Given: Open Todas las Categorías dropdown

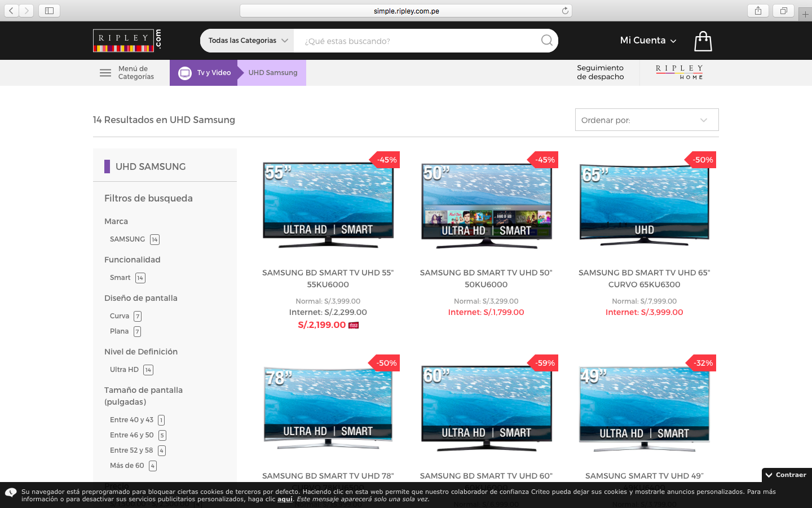Looking at the screenshot, I should tap(247, 41).
